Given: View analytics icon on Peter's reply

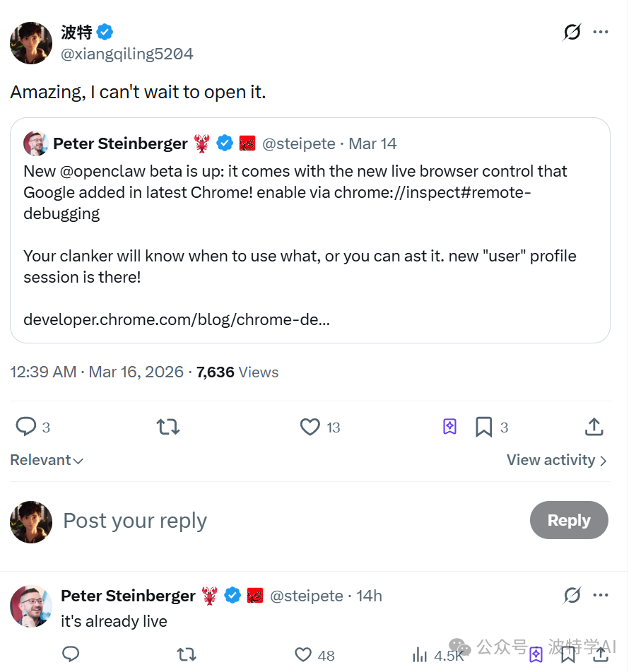Looking at the screenshot, I should (x=420, y=655).
